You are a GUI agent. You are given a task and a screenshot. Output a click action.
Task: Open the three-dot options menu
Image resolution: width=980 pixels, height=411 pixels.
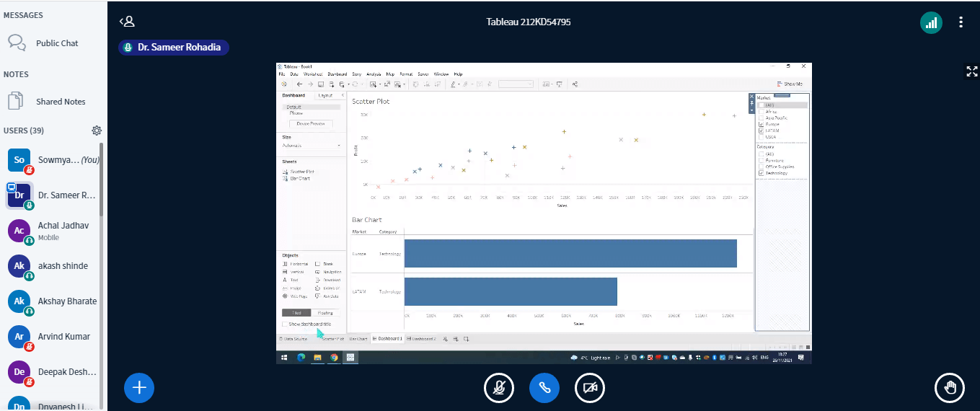click(x=961, y=22)
